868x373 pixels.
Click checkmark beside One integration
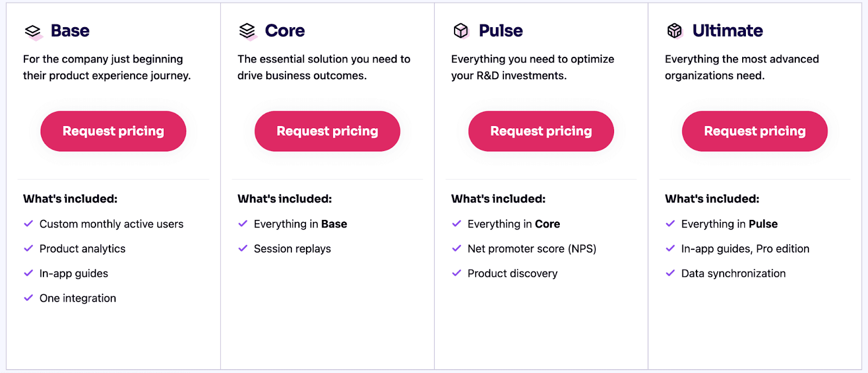[29, 298]
